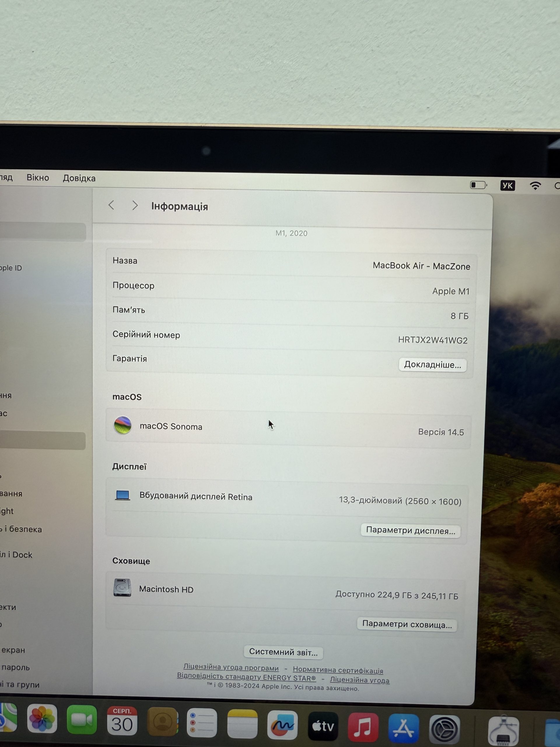The width and height of the screenshot is (560, 747).
Task: Select the Apple ID item in the sidebar
Action: (11, 268)
